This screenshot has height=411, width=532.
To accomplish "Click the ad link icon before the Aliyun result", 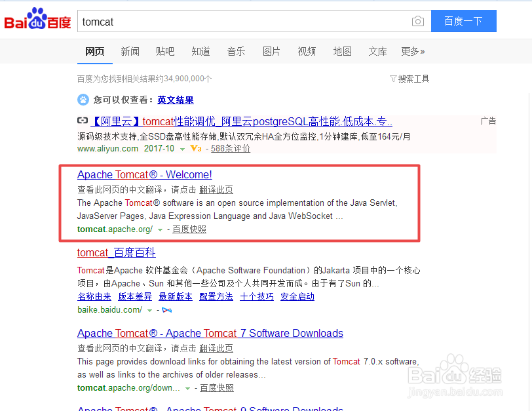I will point(81,121).
